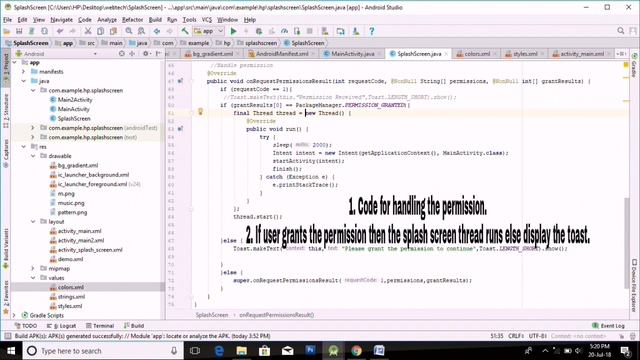Open the Terminal tool window
The image size is (640, 360).
tap(100, 326)
